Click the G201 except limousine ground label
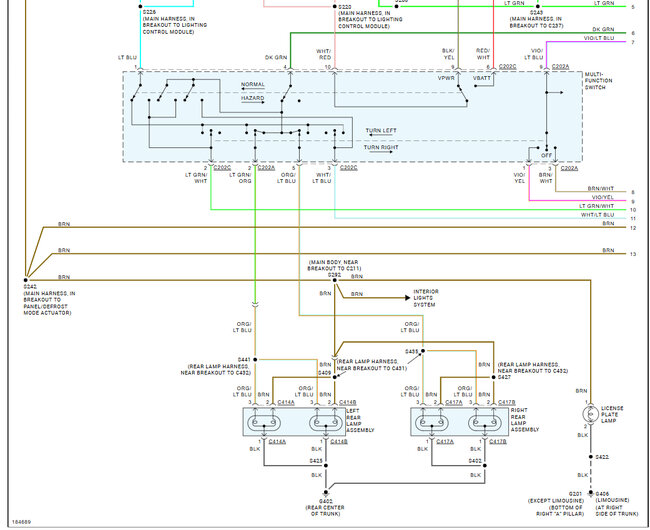Screen dimensions: 650x530 tap(556, 504)
